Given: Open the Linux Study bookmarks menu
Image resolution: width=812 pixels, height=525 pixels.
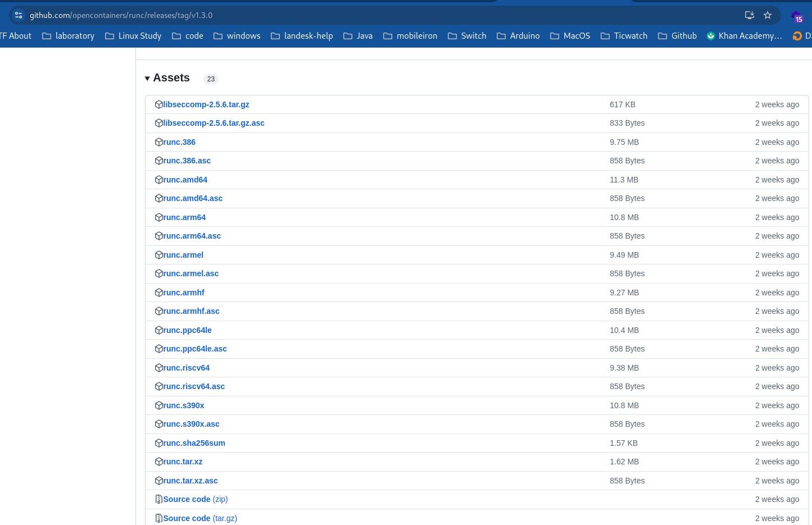Looking at the screenshot, I should pos(133,35).
